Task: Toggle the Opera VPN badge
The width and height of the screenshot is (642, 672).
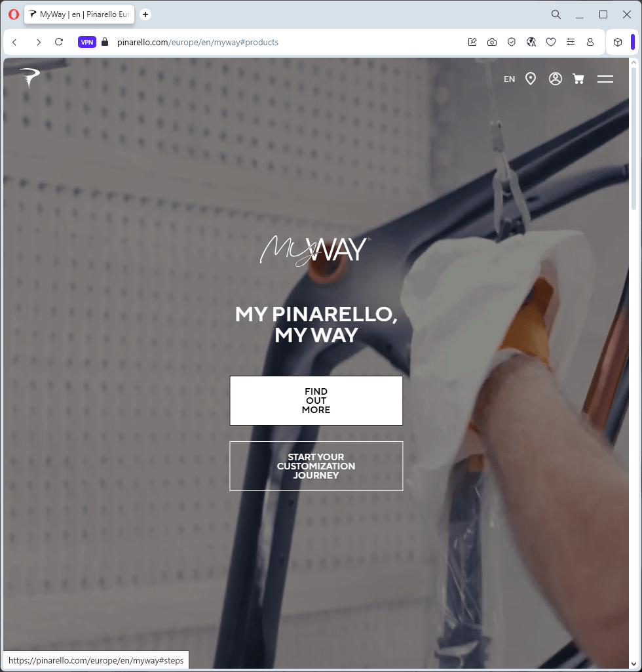Action: 87,42
